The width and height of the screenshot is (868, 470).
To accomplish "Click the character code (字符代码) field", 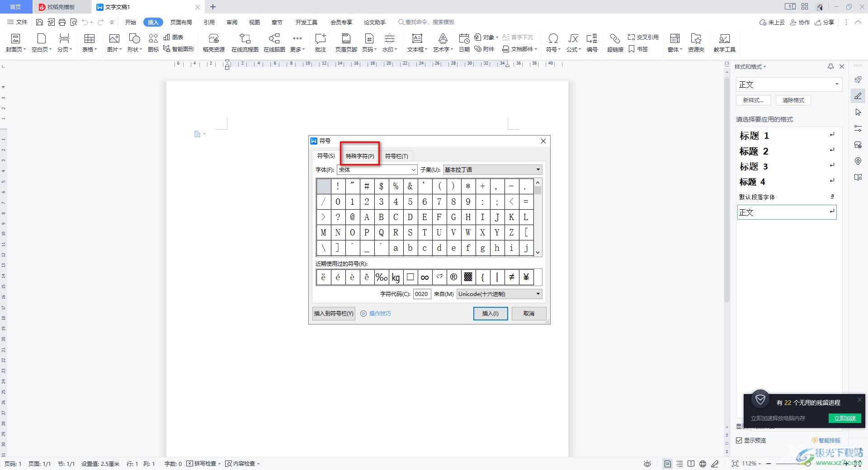I will [422, 294].
